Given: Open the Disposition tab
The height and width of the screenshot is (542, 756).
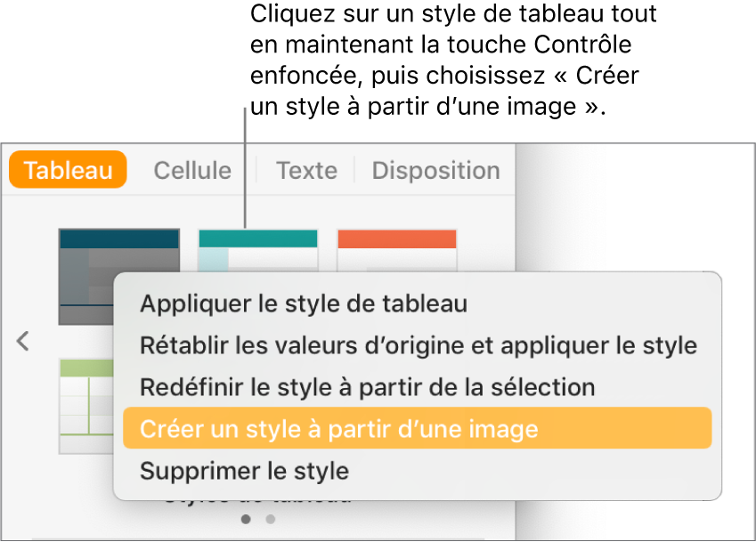Looking at the screenshot, I should pyautogui.click(x=435, y=170).
